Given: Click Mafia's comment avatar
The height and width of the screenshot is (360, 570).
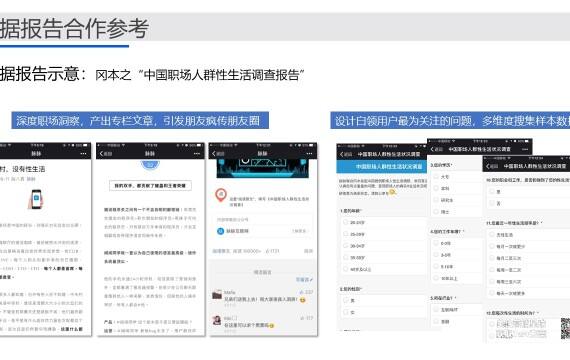Looking at the screenshot, I should (217, 295).
